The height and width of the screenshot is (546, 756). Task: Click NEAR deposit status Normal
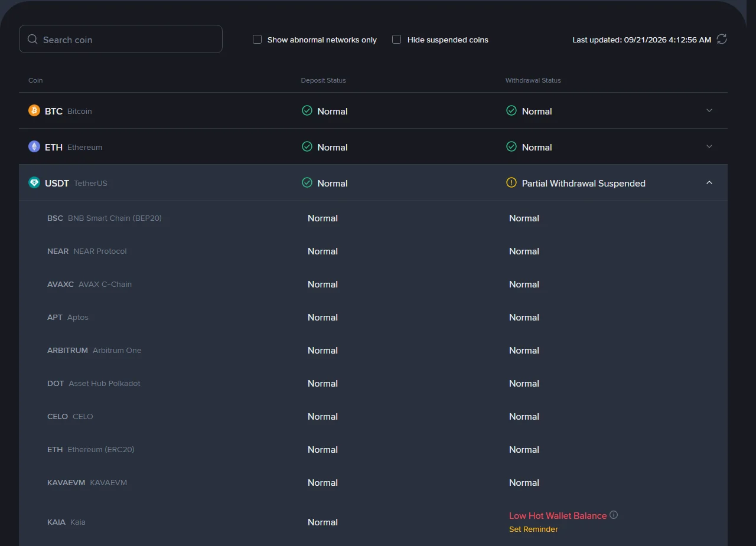322,251
